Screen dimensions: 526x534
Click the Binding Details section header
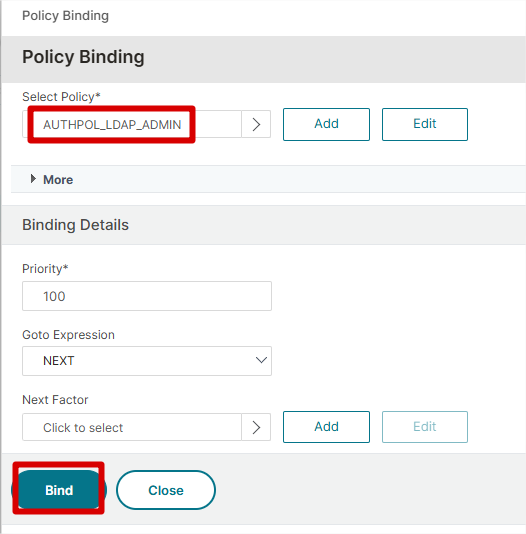75,225
